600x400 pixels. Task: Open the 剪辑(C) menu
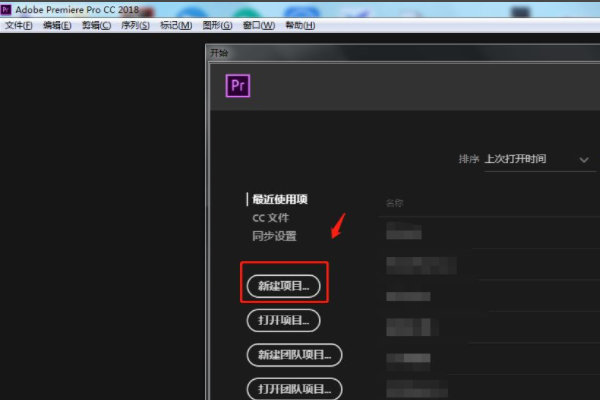pyautogui.click(x=96, y=26)
